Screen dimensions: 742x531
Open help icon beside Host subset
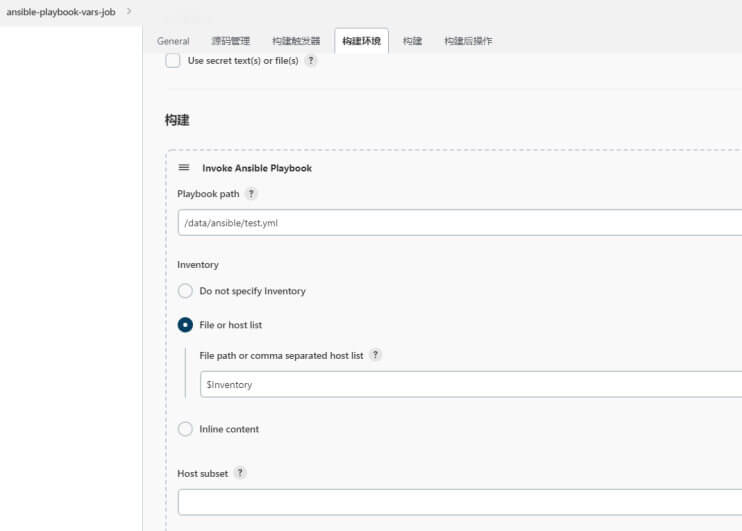(x=240, y=473)
